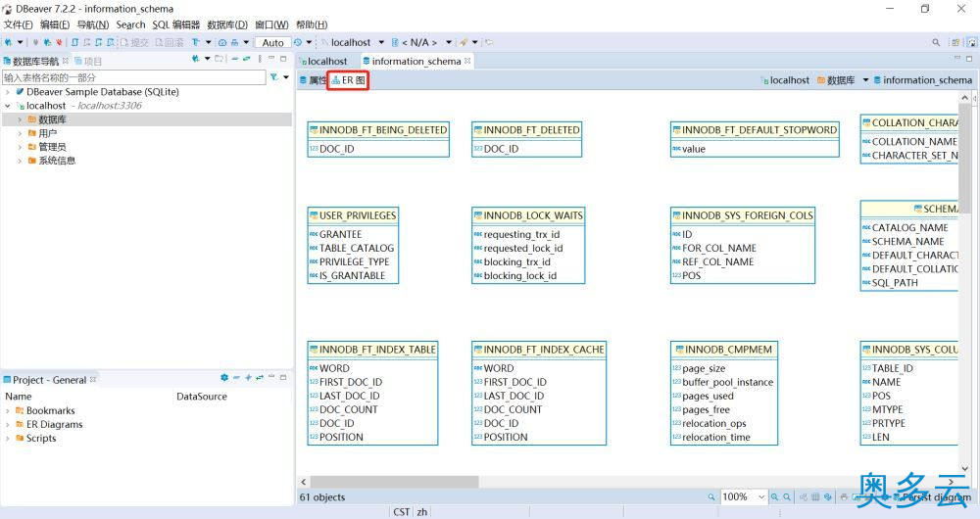Minimize the Project - General panel
This screenshot has height=519, width=980.
[x=271, y=378]
